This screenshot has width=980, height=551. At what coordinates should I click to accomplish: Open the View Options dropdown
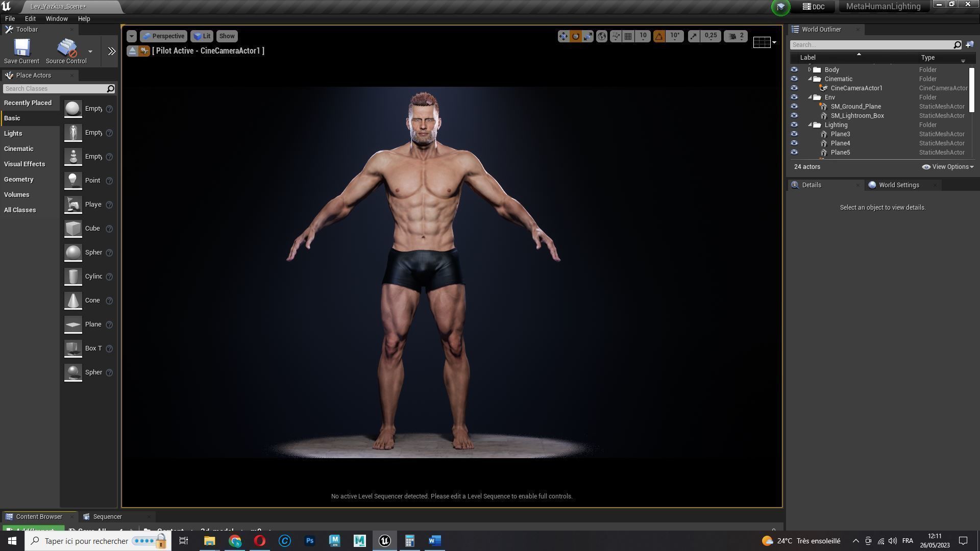[948, 167]
